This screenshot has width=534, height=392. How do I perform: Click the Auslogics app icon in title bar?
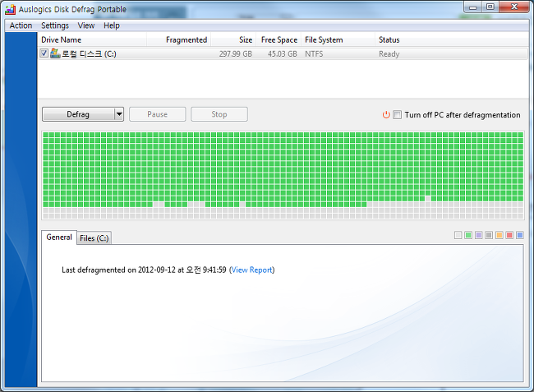[x=10, y=9]
